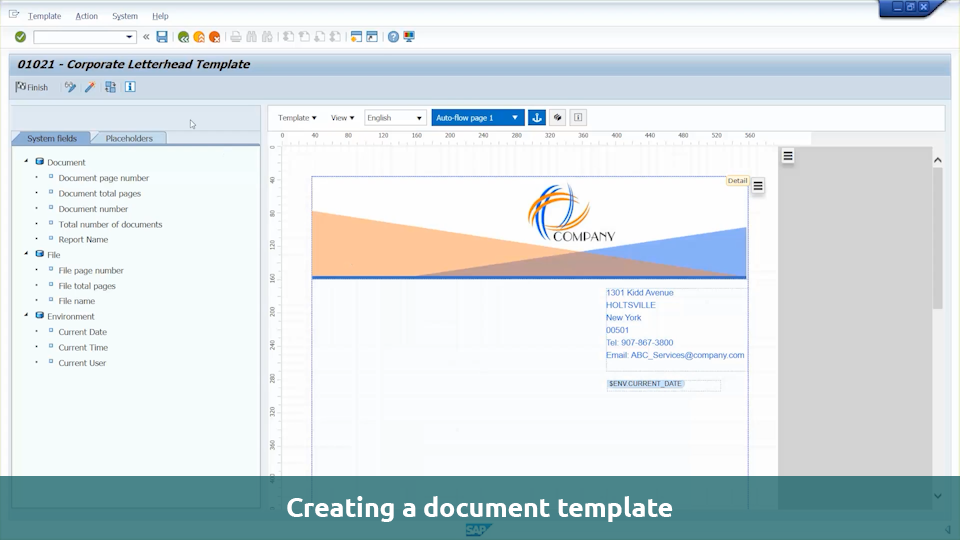Open the blue Help question mark icon

click(393, 37)
